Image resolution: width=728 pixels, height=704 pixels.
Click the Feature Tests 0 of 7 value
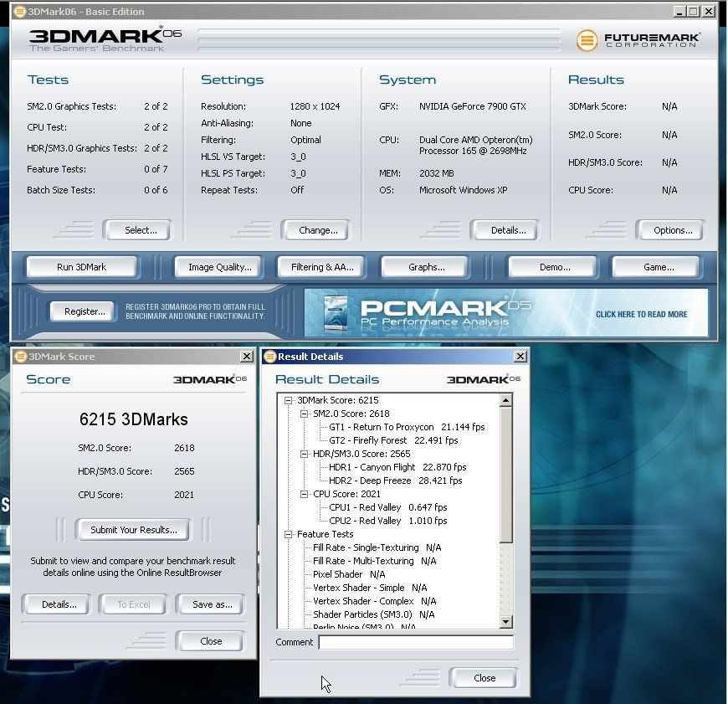coord(156,169)
